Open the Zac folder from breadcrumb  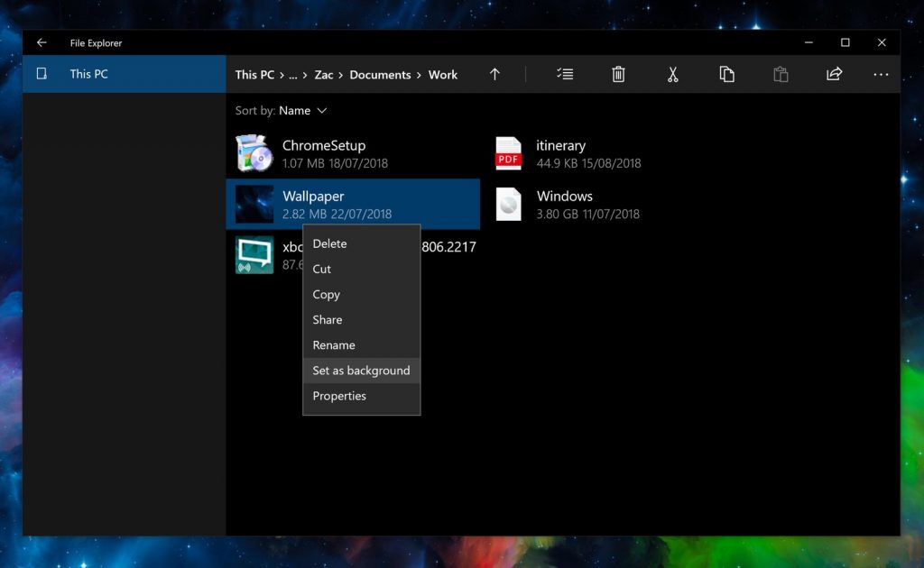pos(324,75)
